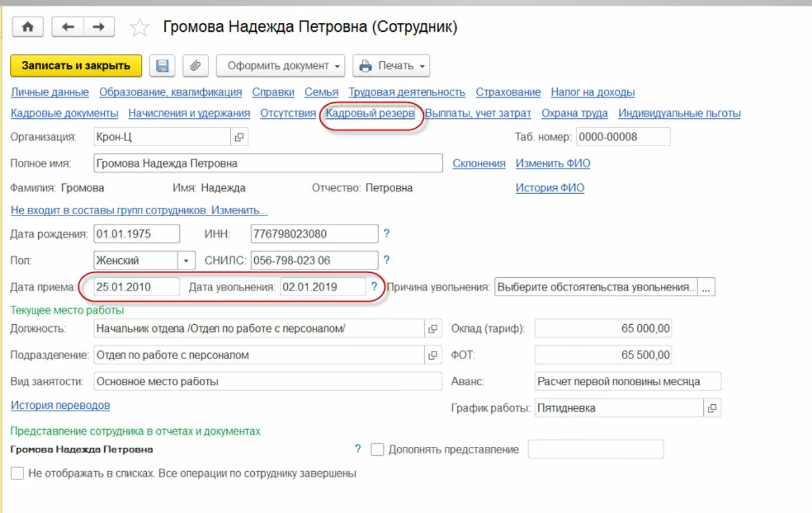Navigate forward with the right arrow
Screen dimensions: 812x513
click(98, 27)
